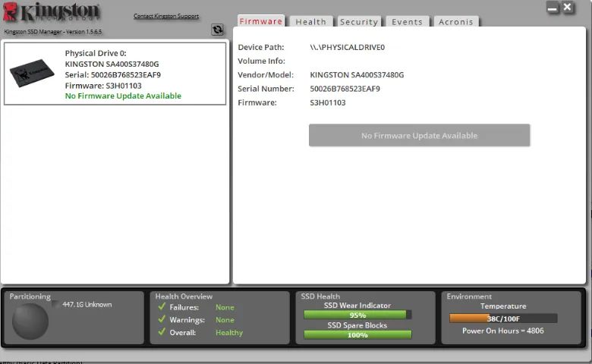Open the Acronis tab
Screen dimensions: 592x364
456,22
